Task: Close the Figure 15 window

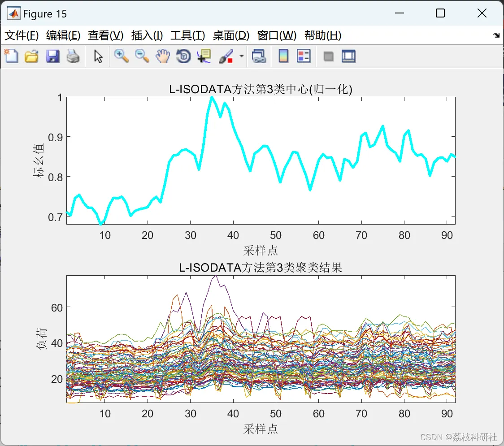Action: click(482, 13)
